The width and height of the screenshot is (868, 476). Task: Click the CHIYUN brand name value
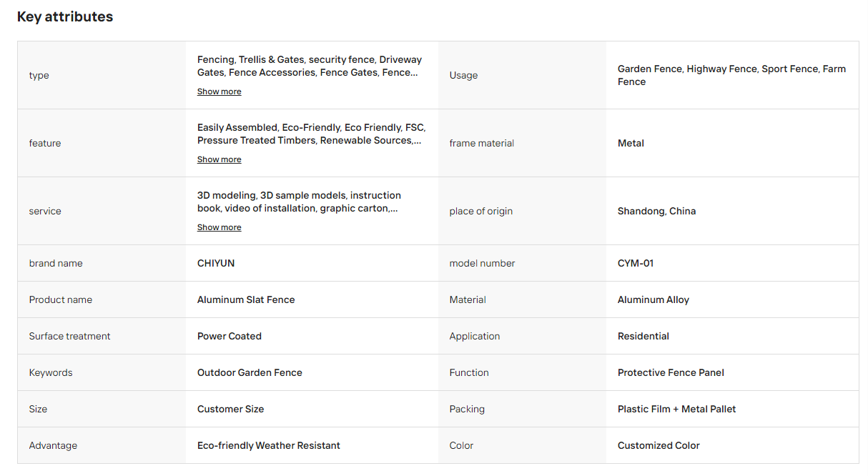point(216,263)
